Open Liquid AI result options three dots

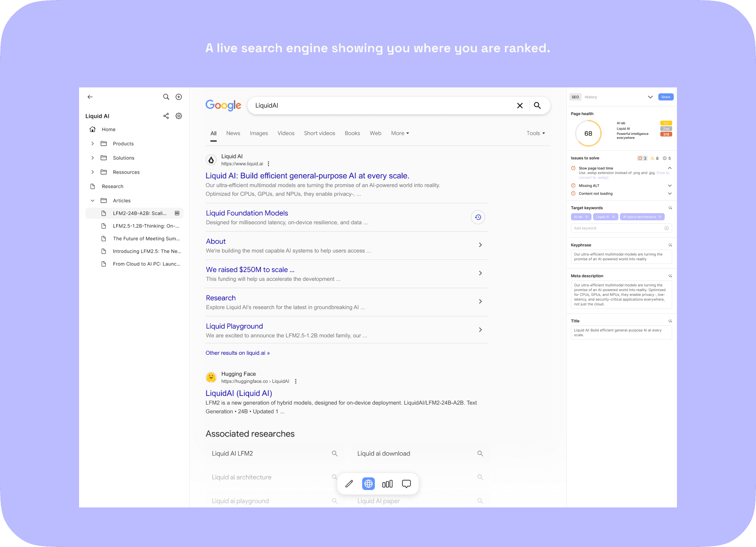pos(268,164)
